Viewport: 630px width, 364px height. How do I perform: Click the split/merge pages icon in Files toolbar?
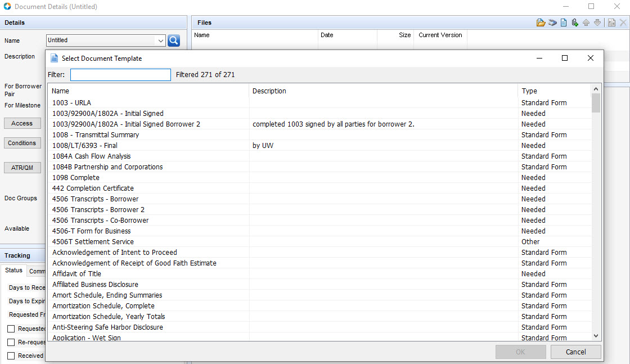611,23
